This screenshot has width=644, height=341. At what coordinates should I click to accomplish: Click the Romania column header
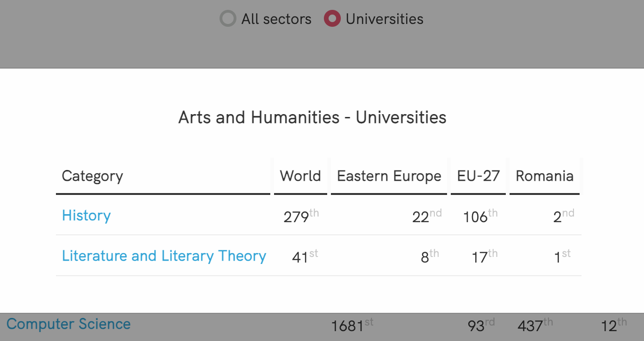[544, 176]
